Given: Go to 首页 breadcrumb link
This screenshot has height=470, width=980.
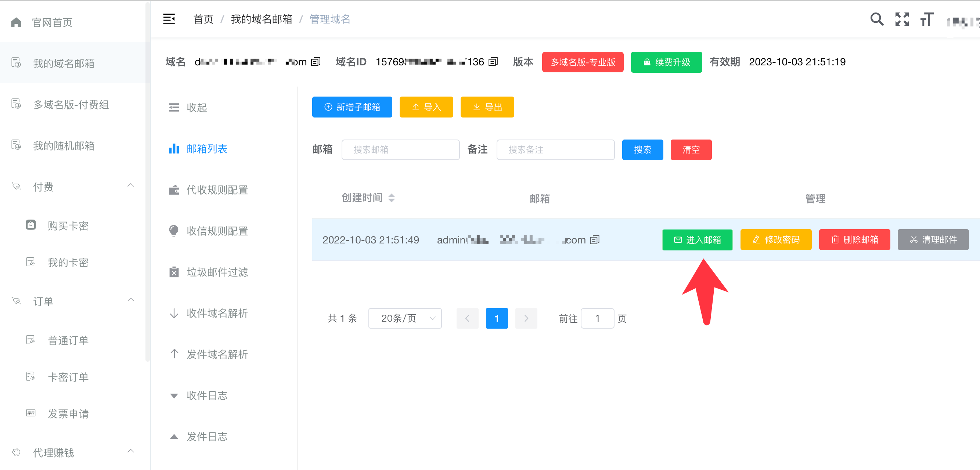Looking at the screenshot, I should [203, 19].
